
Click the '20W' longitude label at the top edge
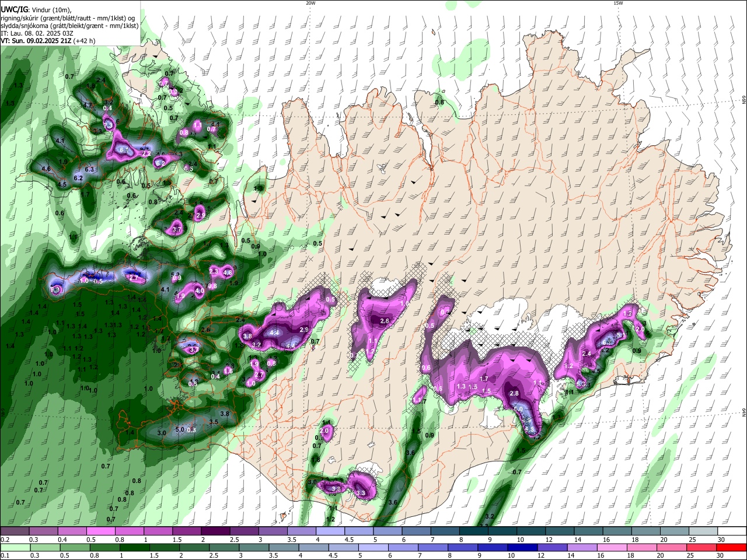310,3
